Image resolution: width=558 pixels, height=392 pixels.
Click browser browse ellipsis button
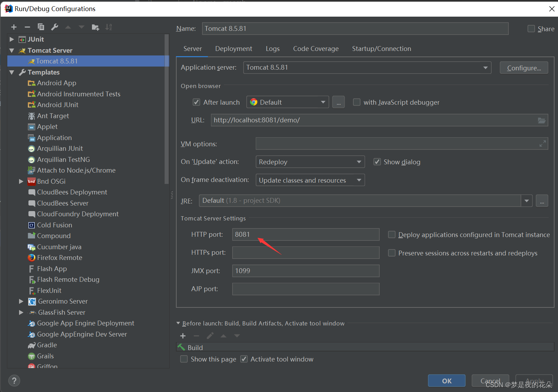click(x=338, y=102)
